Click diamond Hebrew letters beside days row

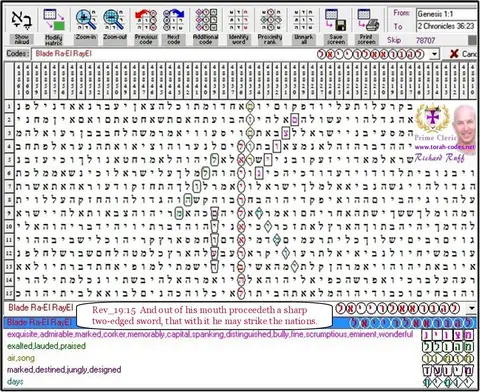pos(448,382)
